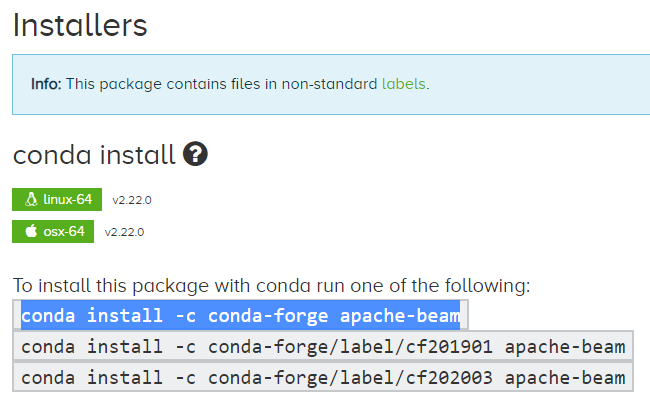Click the Installers section heading
The width and height of the screenshot is (650, 407).
pyautogui.click(x=80, y=26)
